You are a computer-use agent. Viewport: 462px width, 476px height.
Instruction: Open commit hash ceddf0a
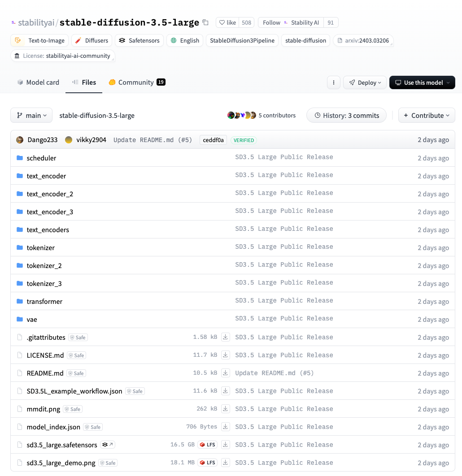213,140
